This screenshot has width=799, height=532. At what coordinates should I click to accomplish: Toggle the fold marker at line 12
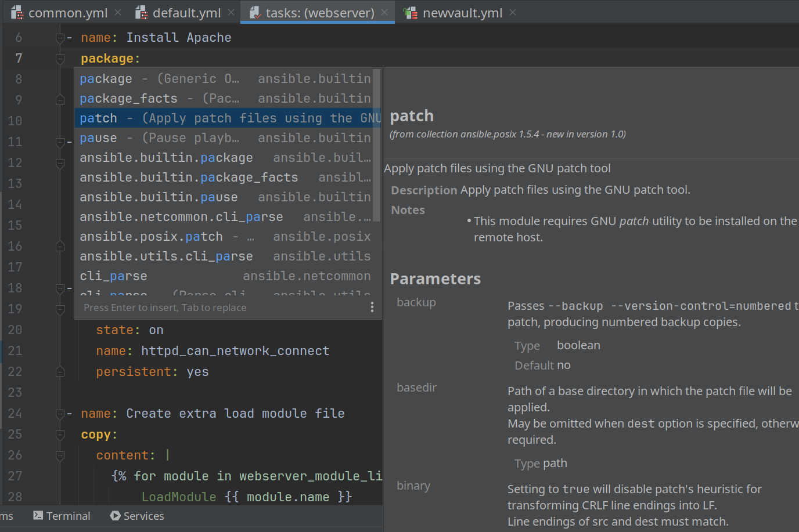[x=60, y=163]
